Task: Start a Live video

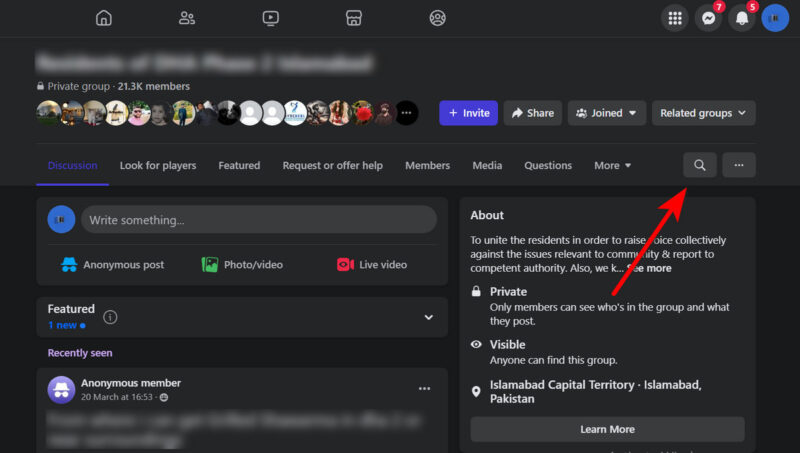Action: click(x=372, y=265)
